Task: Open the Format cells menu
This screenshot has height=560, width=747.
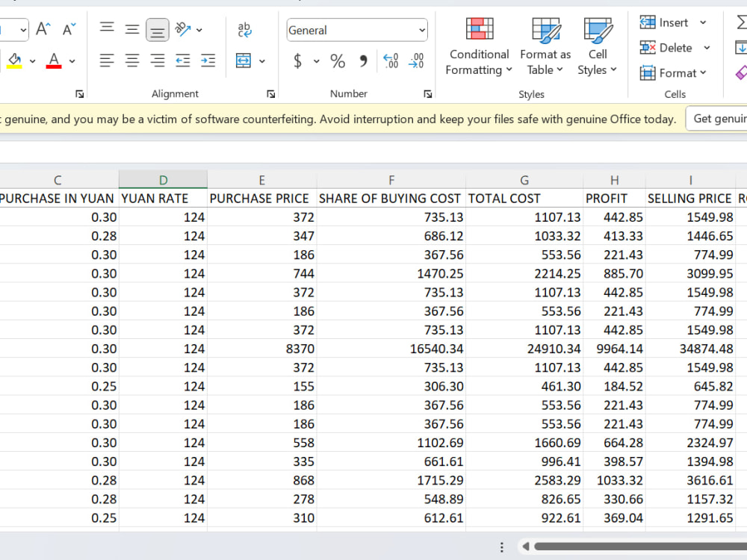Action: (x=673, y=73)
